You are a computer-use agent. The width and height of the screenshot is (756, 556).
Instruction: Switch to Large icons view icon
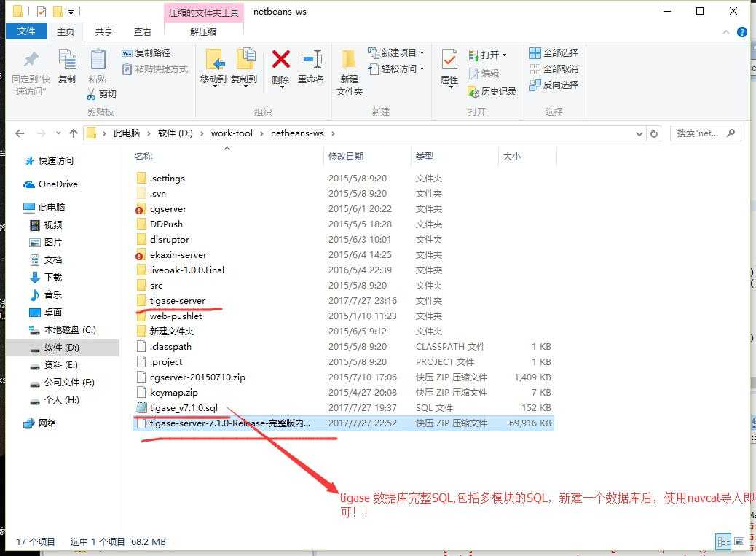click(x=739, y=541)
